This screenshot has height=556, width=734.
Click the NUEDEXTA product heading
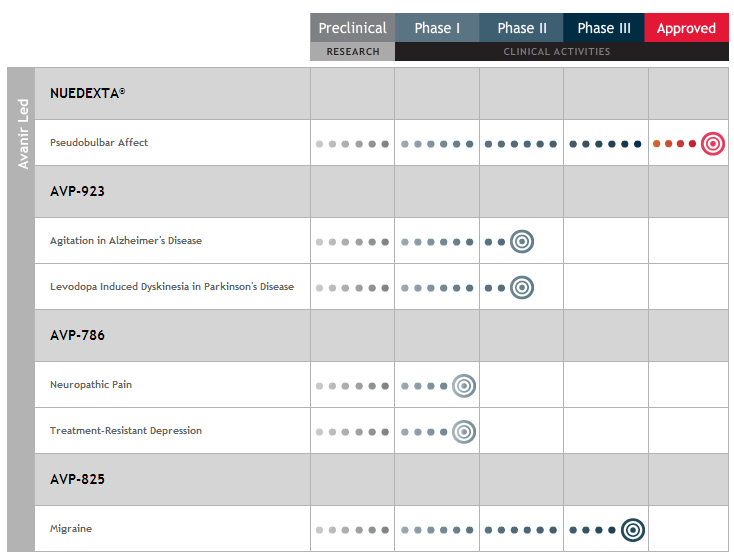88,93
